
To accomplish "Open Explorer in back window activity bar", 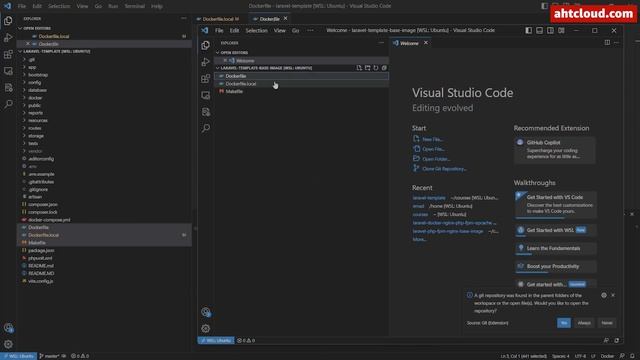I will coord(8,21).
